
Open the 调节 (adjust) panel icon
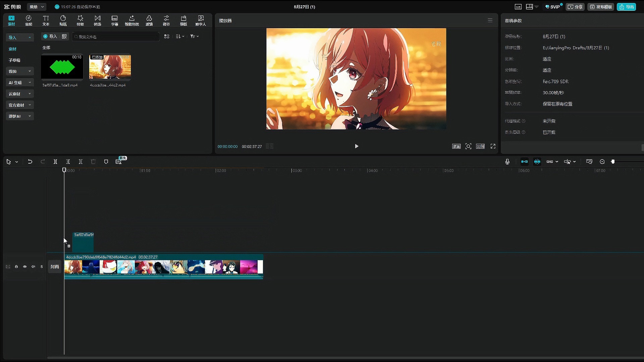pyautogui.click(x=166, y=20)
